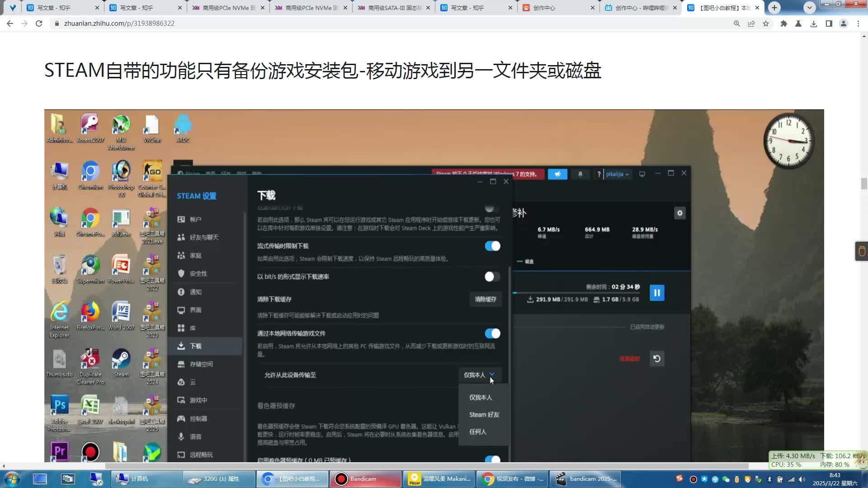868x488 pixels.
Task: Open the browser tab search chevron
Action: [809, 8]
